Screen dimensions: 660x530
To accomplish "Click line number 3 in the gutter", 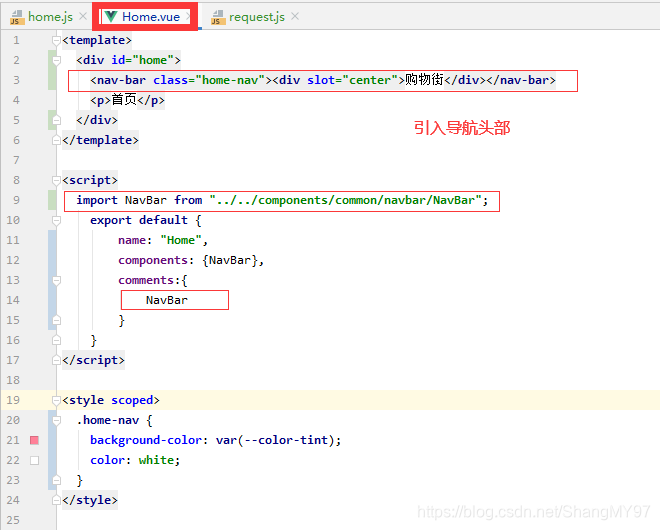I will [x=16, y=80].
